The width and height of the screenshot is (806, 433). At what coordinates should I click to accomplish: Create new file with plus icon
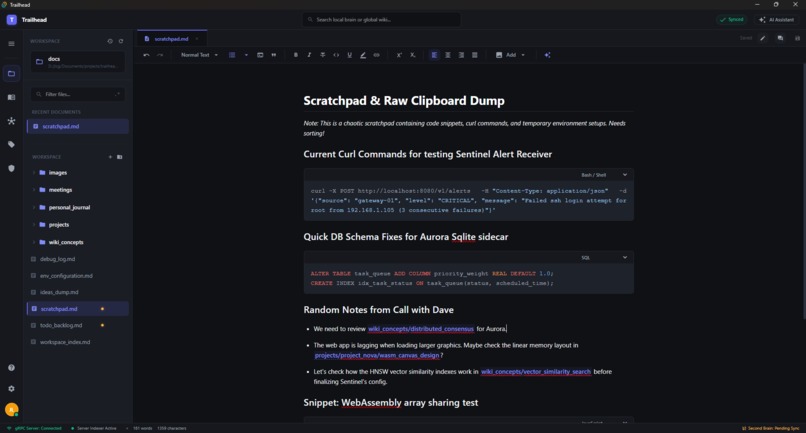click(110, 157)
